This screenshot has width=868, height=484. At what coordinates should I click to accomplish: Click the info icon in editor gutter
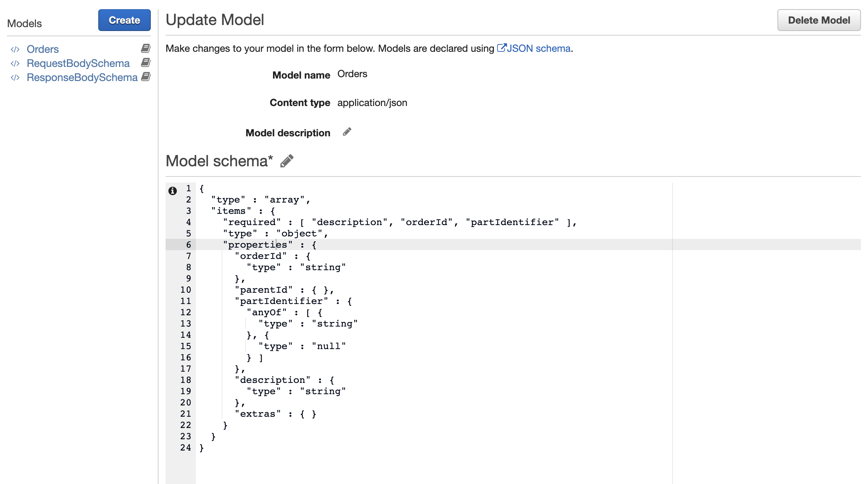(x=172, y=191)
